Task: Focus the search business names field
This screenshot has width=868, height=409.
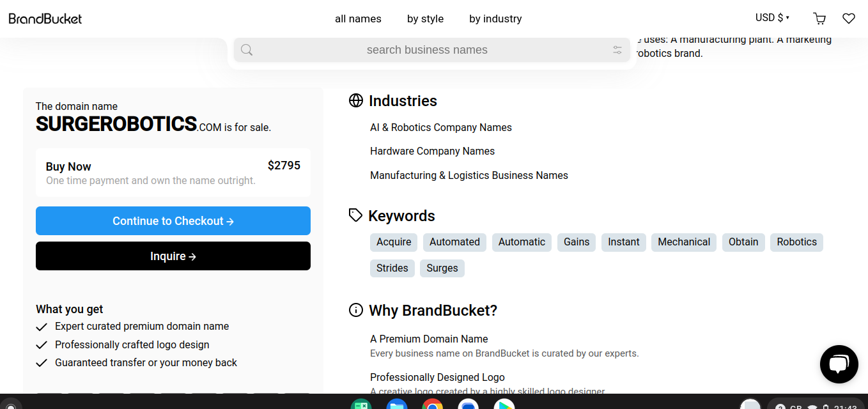Action: [x=427, y=50]
